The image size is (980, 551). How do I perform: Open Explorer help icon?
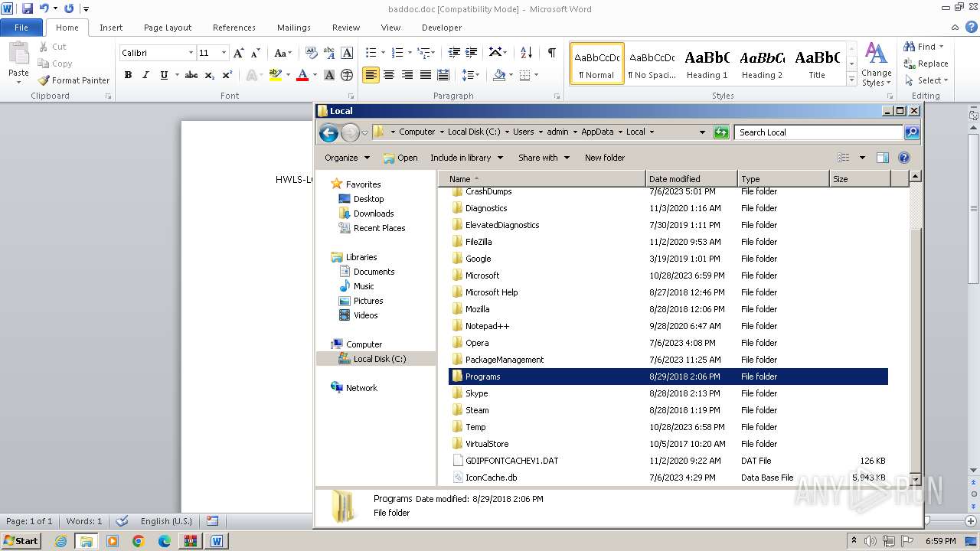[903, 158]
